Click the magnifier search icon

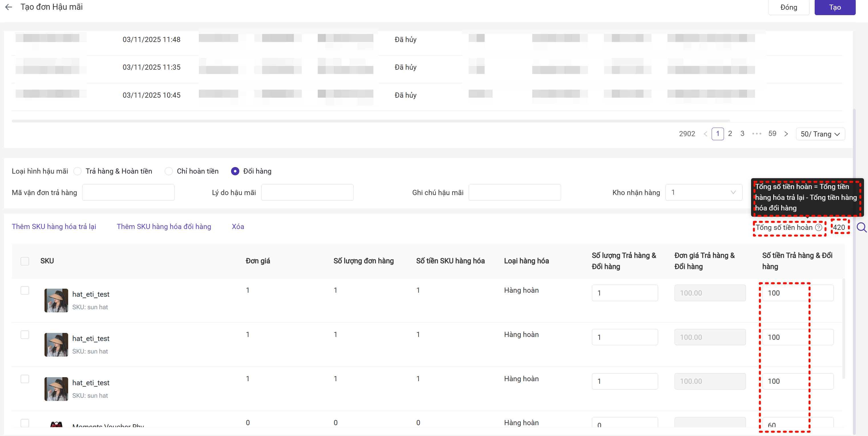[861, 228]
